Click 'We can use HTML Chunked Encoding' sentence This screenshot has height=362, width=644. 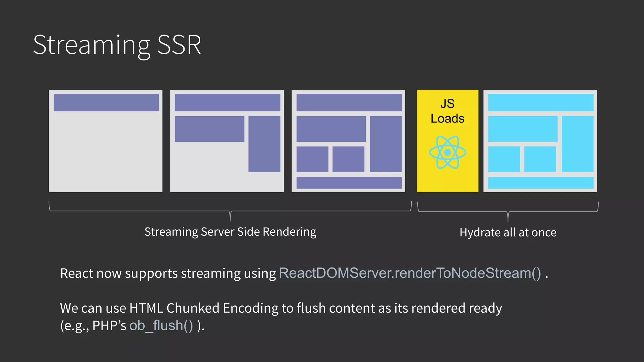[x=281, y=308]
